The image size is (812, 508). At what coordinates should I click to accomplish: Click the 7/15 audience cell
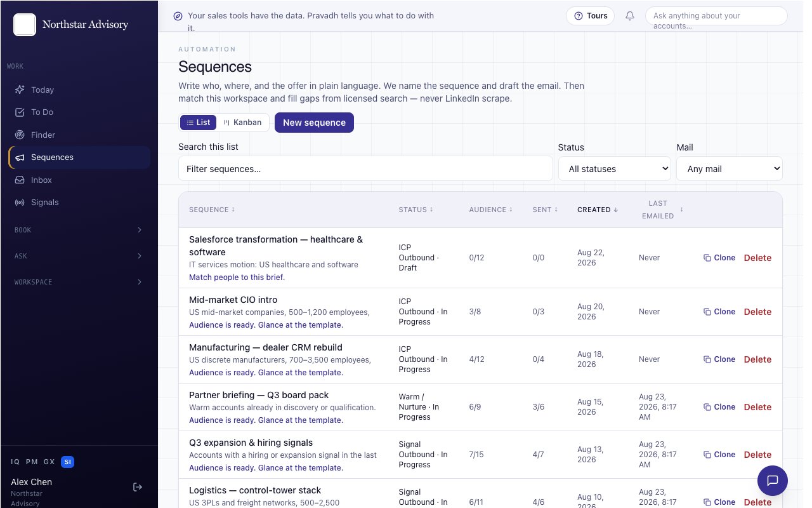coord(476,455)
